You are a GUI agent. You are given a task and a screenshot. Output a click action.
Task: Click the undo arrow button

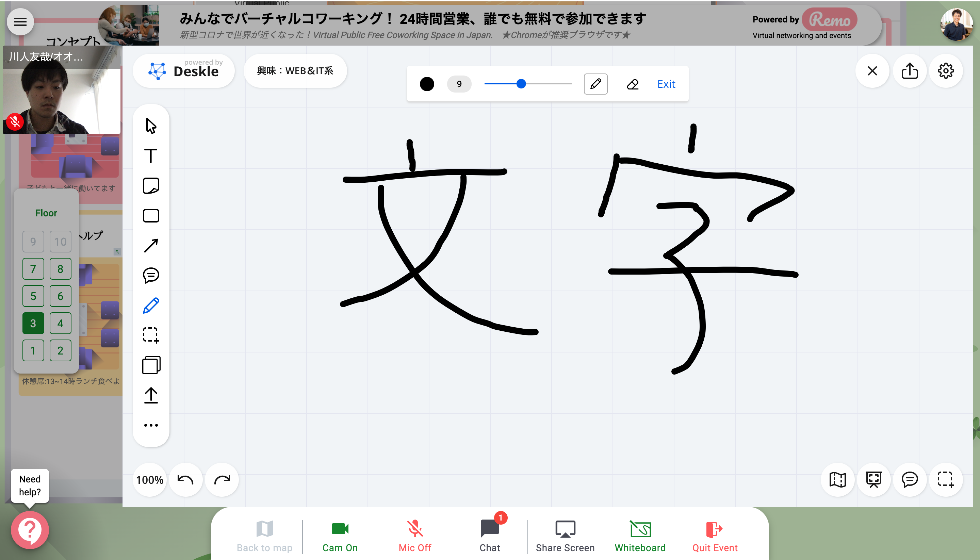(x=185, y=480)
